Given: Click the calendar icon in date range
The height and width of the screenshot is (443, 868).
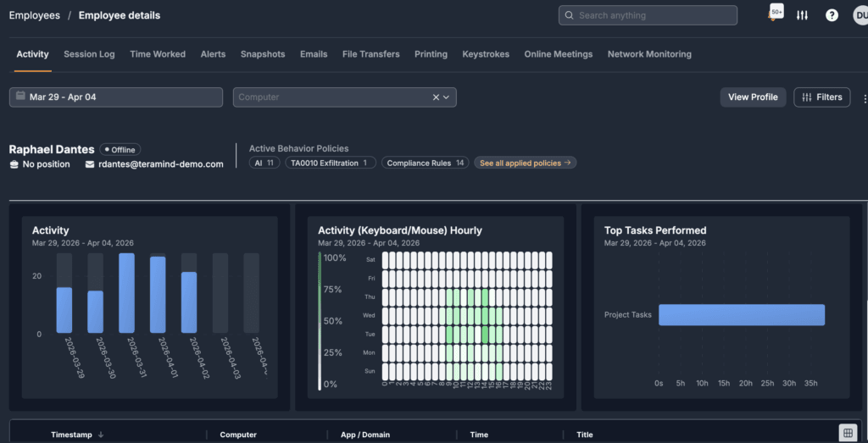Looking at the screenshot, I should (x=20, y=96).
